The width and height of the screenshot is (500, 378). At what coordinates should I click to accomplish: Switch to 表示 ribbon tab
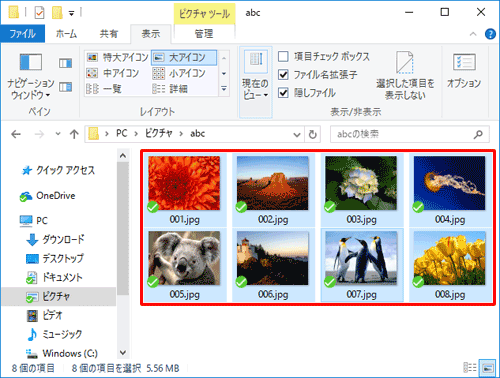[151, 34]
